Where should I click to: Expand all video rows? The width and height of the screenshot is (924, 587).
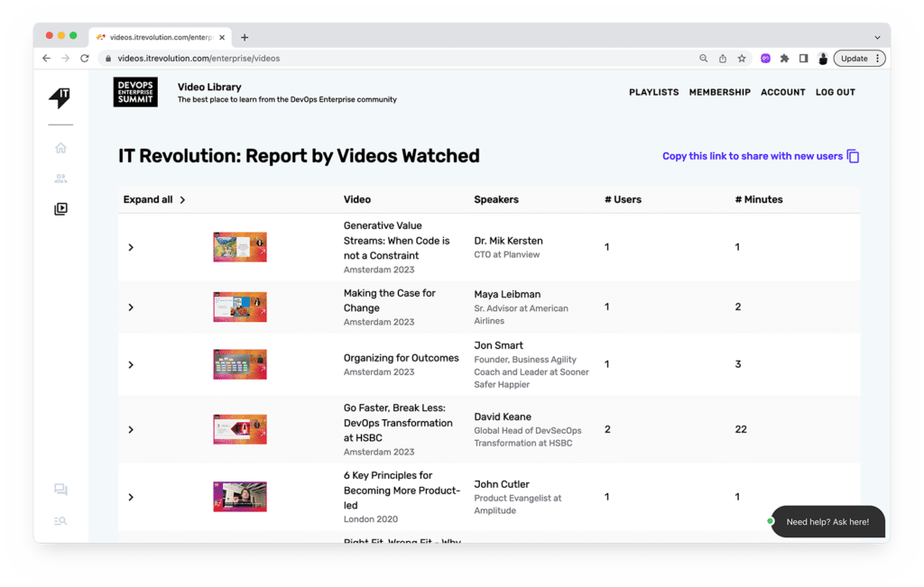pos(154,200)
